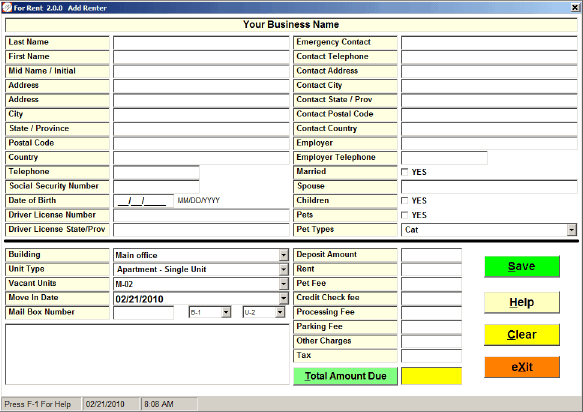Click the Deposit Amount input box
Screen dimensions: 583x412
(431, 255)
